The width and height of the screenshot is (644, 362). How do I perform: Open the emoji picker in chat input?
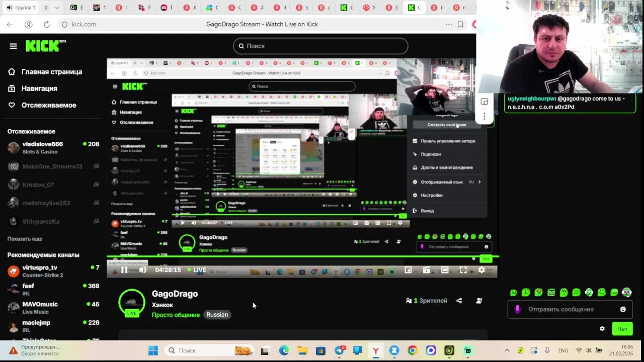coord(623,309)
